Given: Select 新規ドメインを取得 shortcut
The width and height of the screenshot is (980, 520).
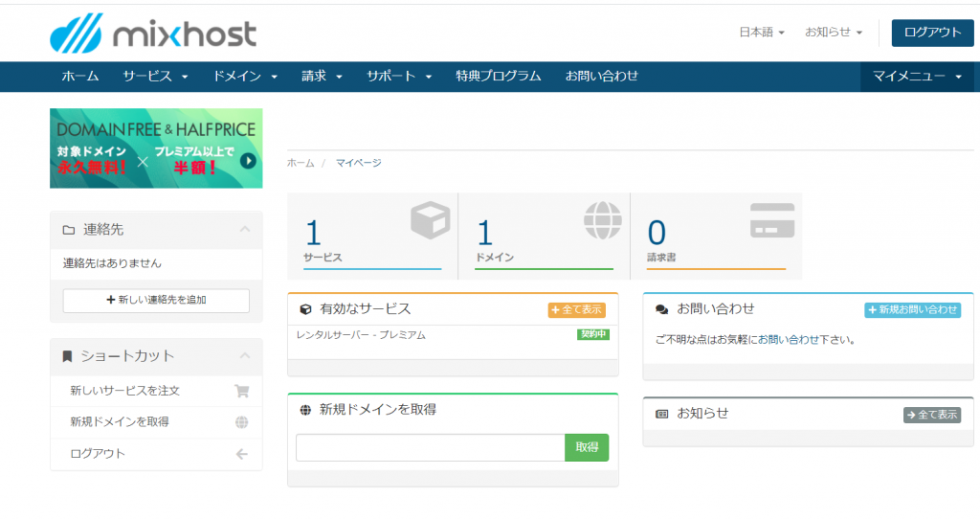Looking at the screenshot, I should [x=156, y=422].
